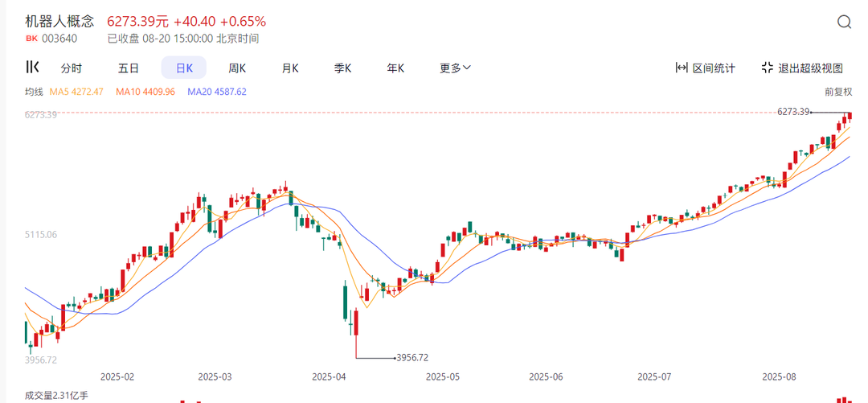This screenshot has width=868, height=403.
Task: Click the 区间统计 range measure icon
Action: [x=682, y=68]
